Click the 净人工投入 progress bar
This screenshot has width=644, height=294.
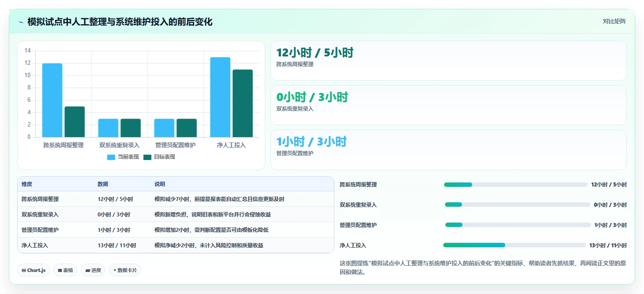514,245
